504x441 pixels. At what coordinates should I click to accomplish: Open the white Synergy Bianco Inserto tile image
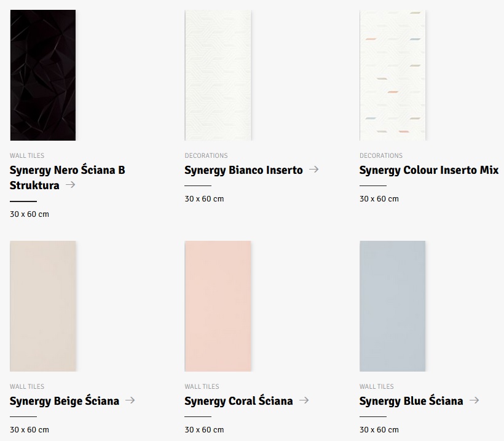[x=218, y=75]
